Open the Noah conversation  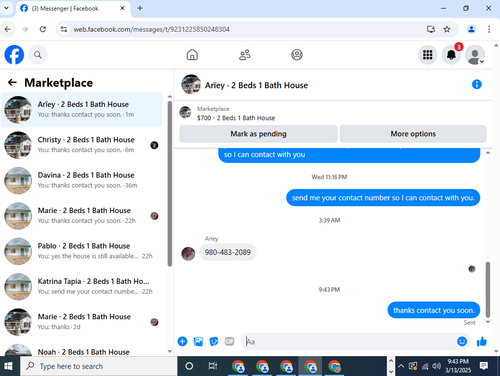click(x=81, y=349)
